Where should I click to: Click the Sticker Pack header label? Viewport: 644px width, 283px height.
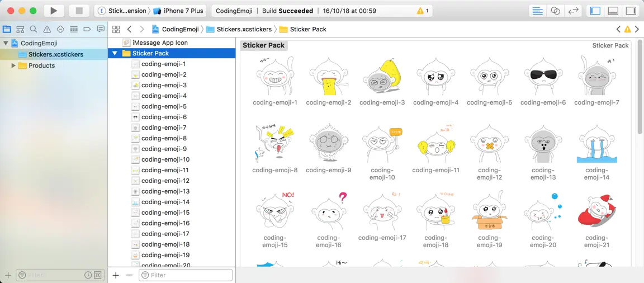click(x=264, y=46)
